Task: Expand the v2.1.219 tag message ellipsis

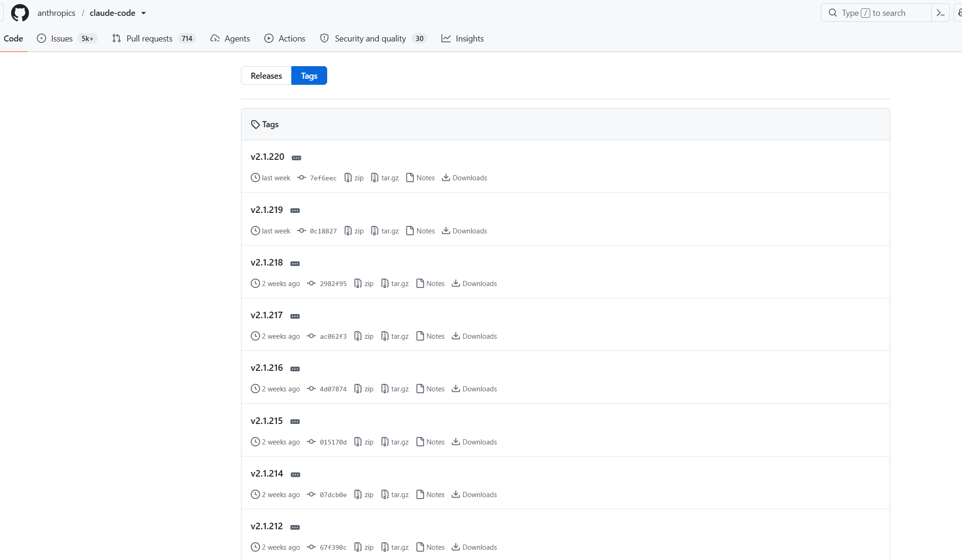Action: coord(295,211)
